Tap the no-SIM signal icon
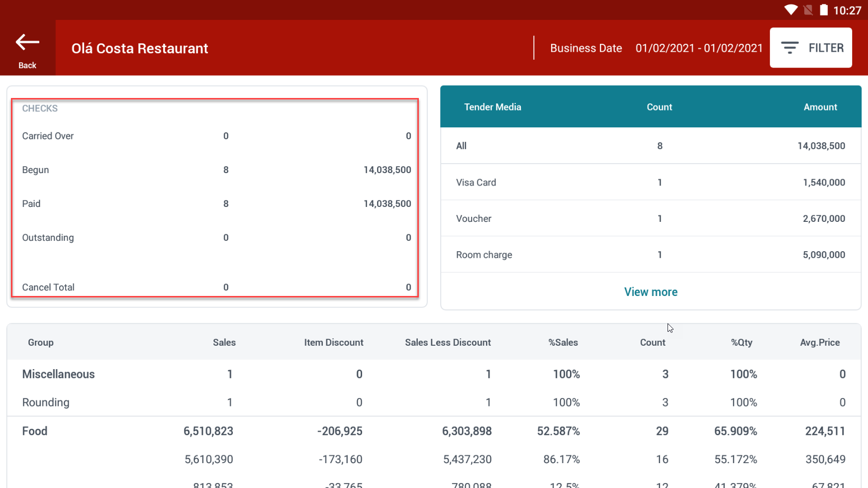868x488 pixels. click(808, 10)
